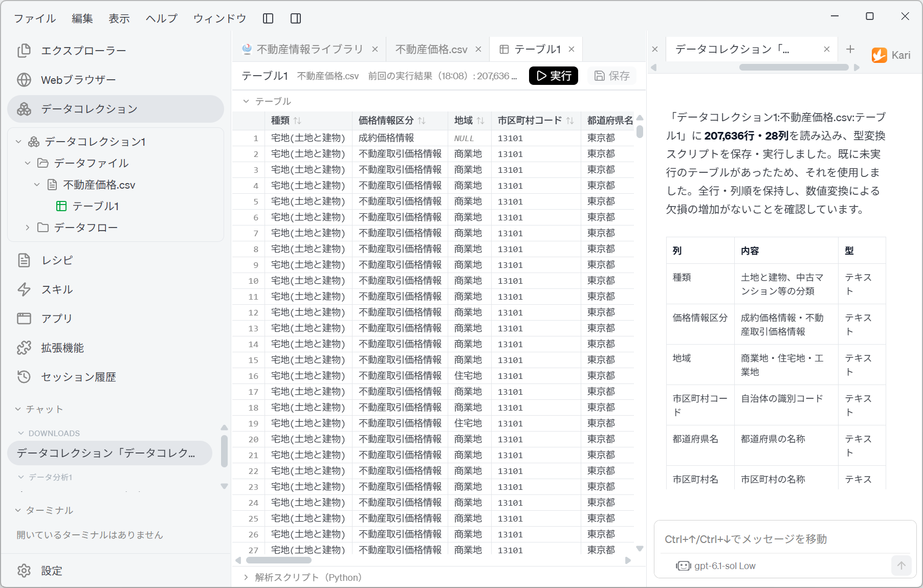923x588 pixels.
Task: Open the レシピ sidebar item
Action: pos(116,260)
